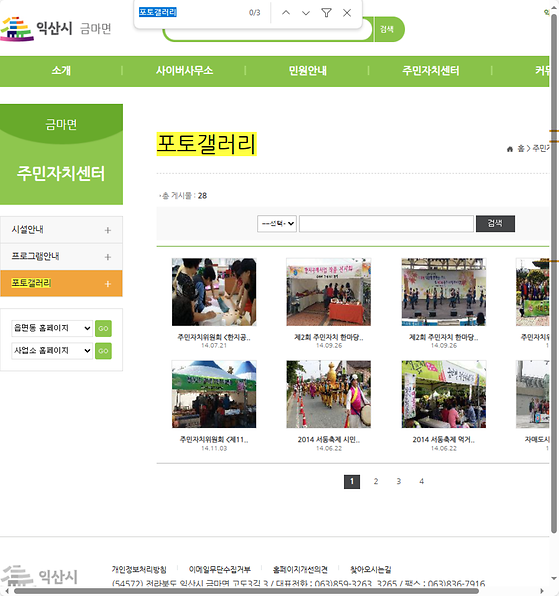The height and width of the screenshot is (596, 559).
Task: Open 개인정보처리방침 footer link
Action: (139, 569)
